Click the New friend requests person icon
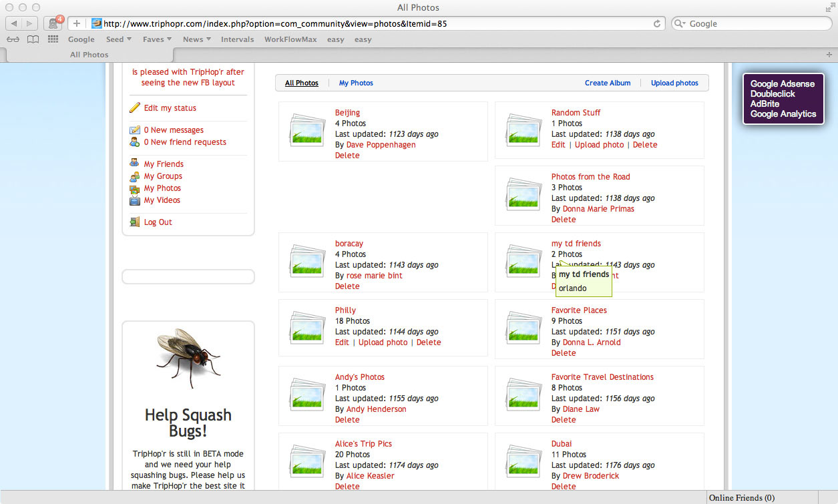The width and height of the screenshot is (838, 504). [135, 142]
